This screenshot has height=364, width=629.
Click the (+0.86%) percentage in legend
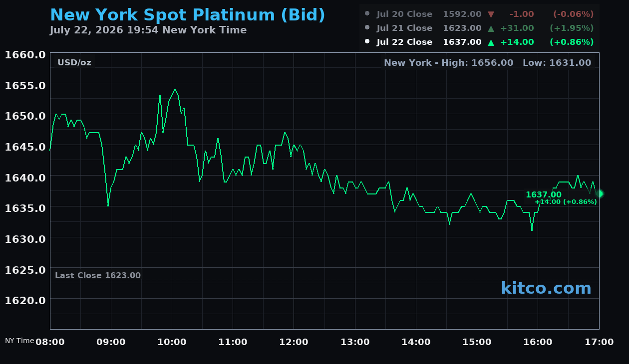(572, 42)
